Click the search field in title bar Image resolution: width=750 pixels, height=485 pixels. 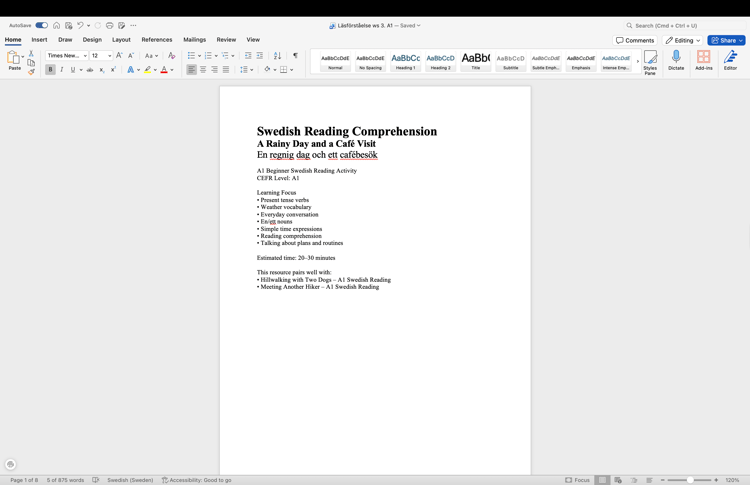click(x=684, y=25)
